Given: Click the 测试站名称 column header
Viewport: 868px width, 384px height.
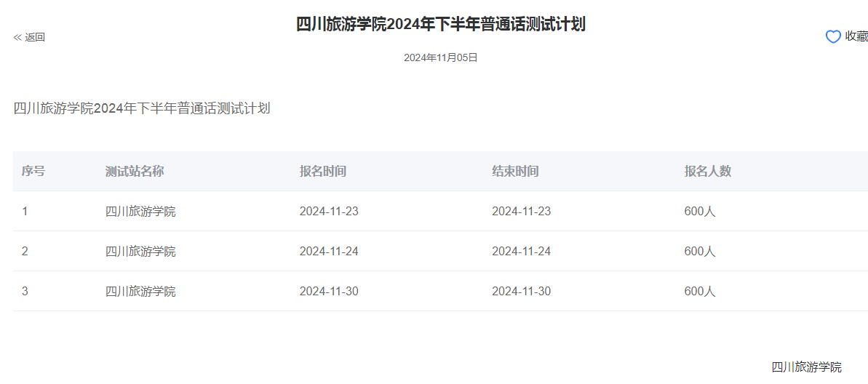Looking at the screenshot, I should click(x=135, y=172).
